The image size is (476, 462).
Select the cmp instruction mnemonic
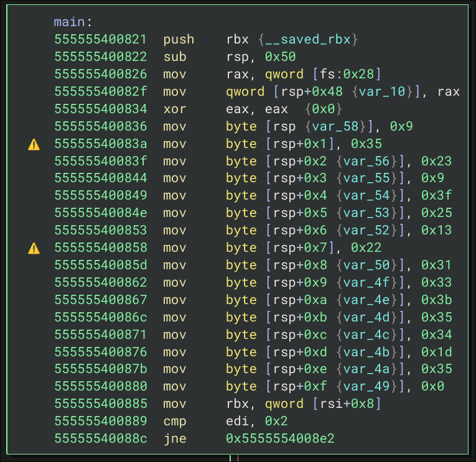click(x=175, y=422)
